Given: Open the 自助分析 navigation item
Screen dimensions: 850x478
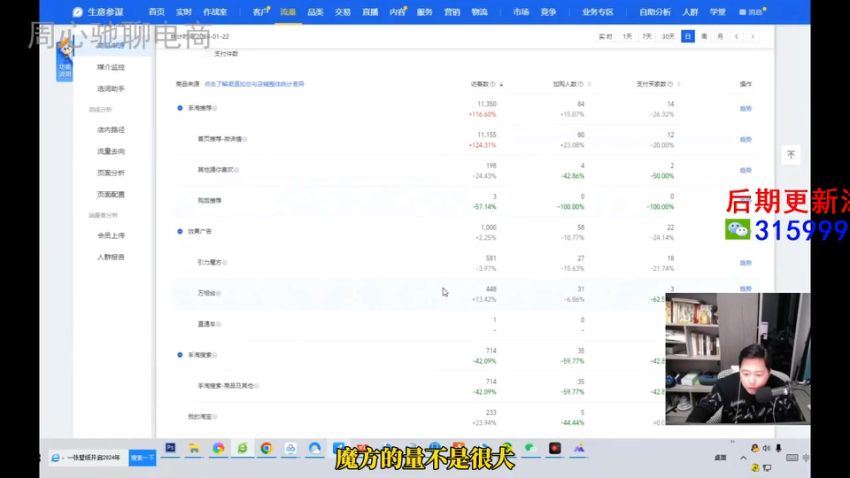Looking at the screenshot, I should pos(655,12).
